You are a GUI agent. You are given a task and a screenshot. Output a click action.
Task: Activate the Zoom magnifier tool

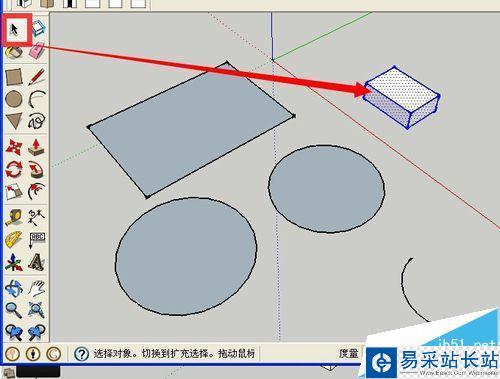[x=14, y=310]
